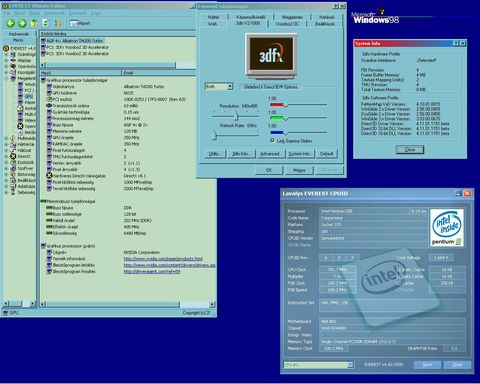Select the DirectX tree icon
The width and height of the screenshot is (480, 384).
click(13, 156)
